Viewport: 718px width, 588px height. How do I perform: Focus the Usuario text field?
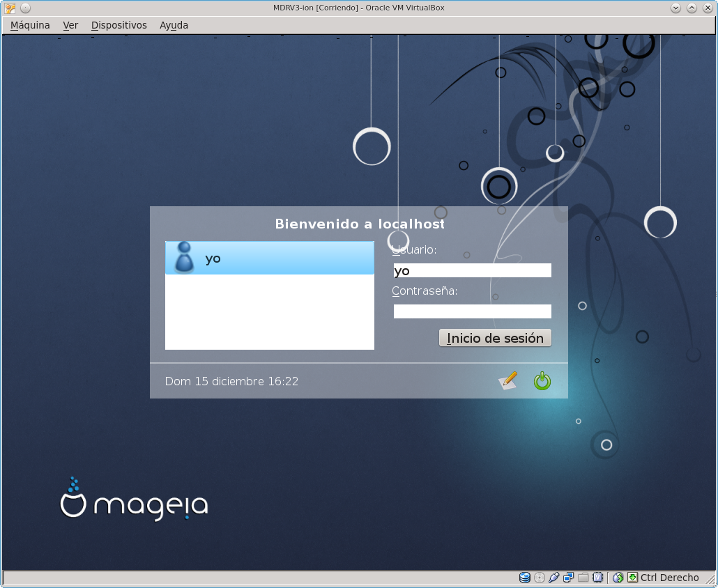(472, 270)
